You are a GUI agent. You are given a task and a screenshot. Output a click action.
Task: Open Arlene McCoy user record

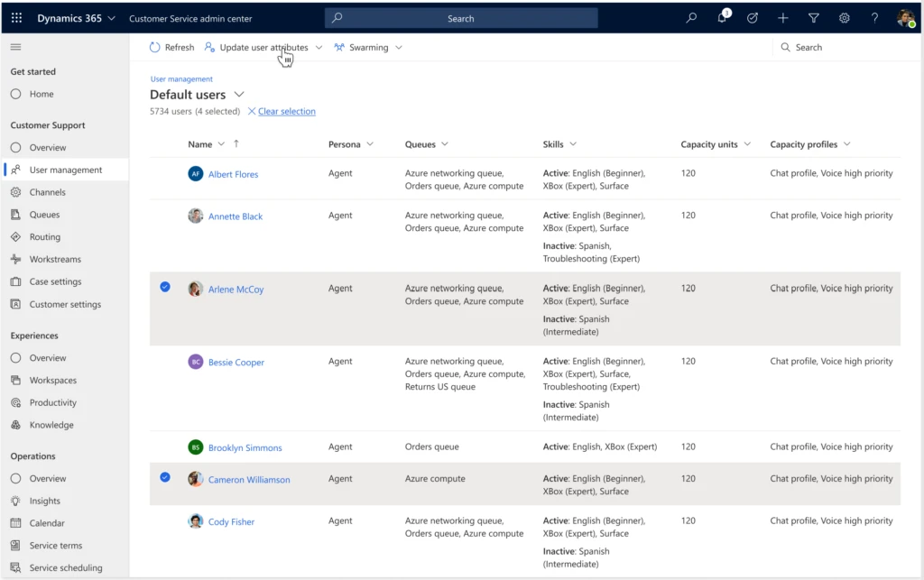tap(236, 290)
